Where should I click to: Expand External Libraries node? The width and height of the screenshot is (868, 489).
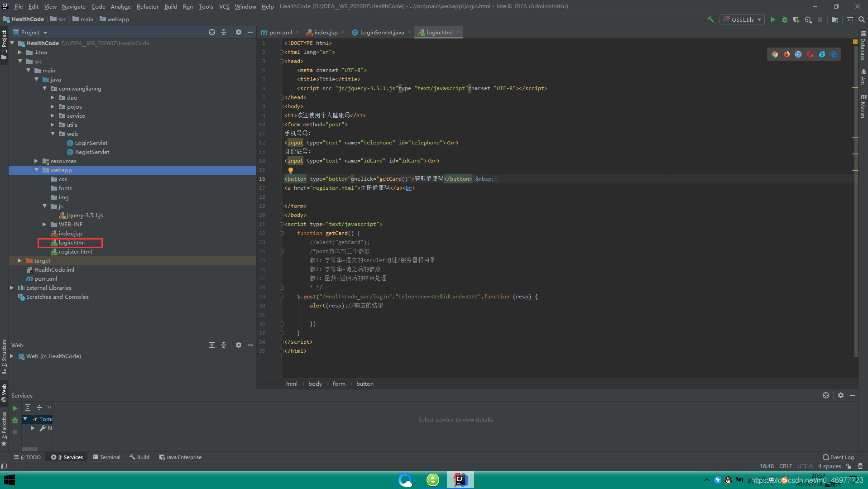click(x=12, y=288)
